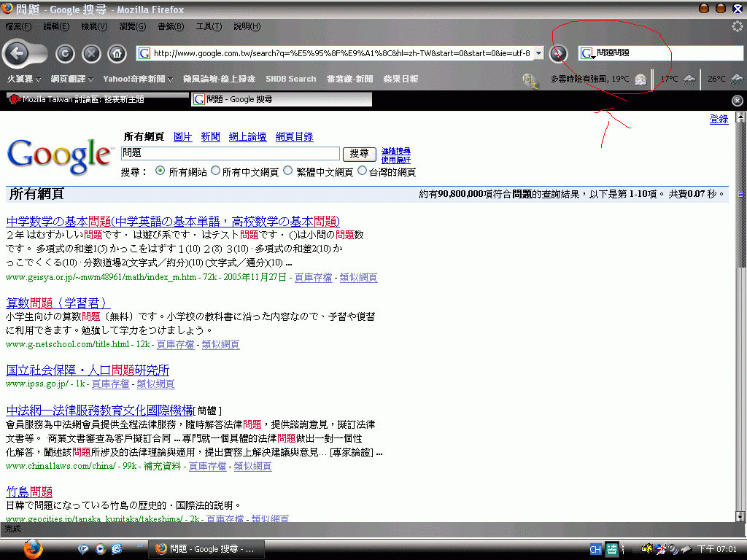Expand the address bar URL history dropdown

tap(538, 53)
